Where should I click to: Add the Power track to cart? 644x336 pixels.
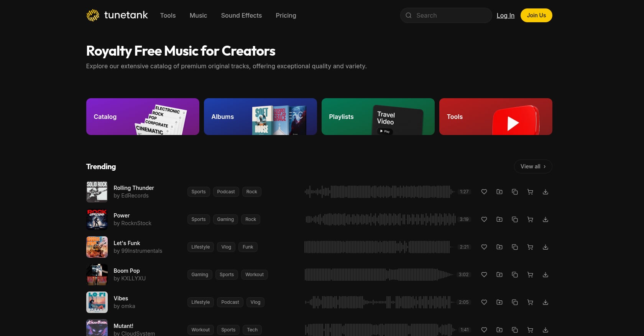530,219
